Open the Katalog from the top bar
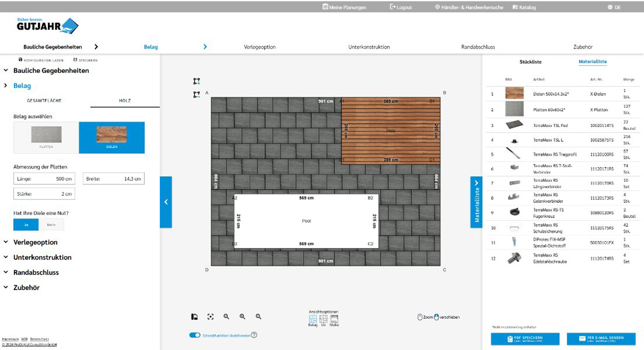Image resolution: width=644 pixels, height=350 pixels. (x=524, y=8)
